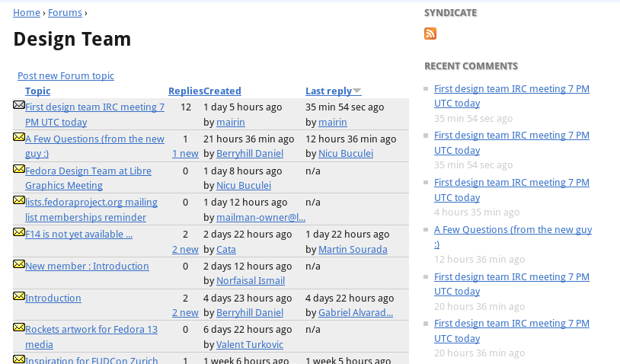The width and height of the screenshot is (620, 364).
Task: Open topic F14 is not yet available ...
Action: coord(78,234)
